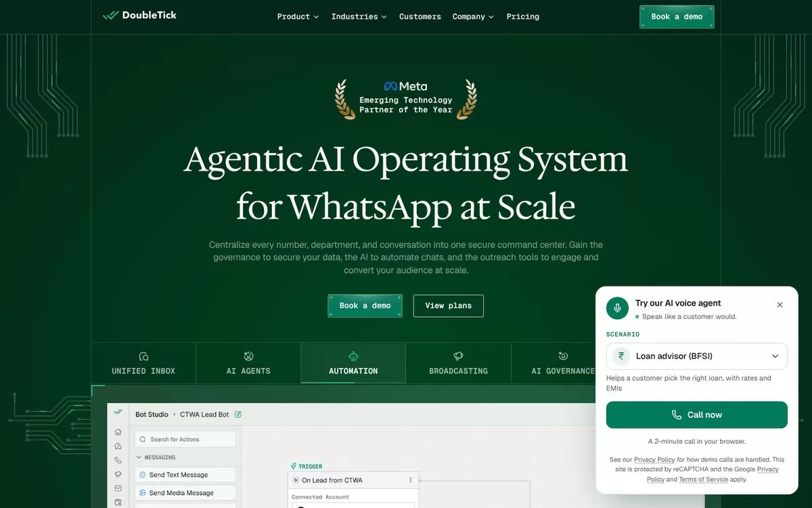Click the phone icon on Call now
Viewport: 812px width, 508px height.
tap(677, 415)
